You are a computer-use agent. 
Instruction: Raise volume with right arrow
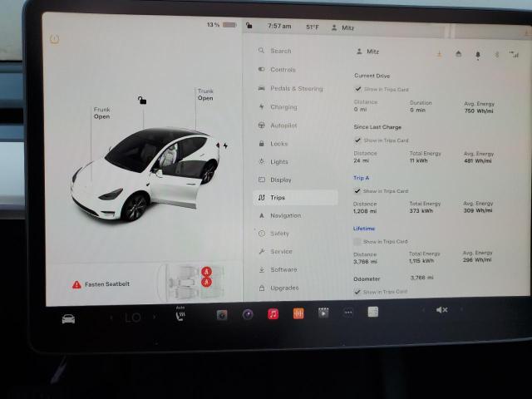[x=461, y=309]
